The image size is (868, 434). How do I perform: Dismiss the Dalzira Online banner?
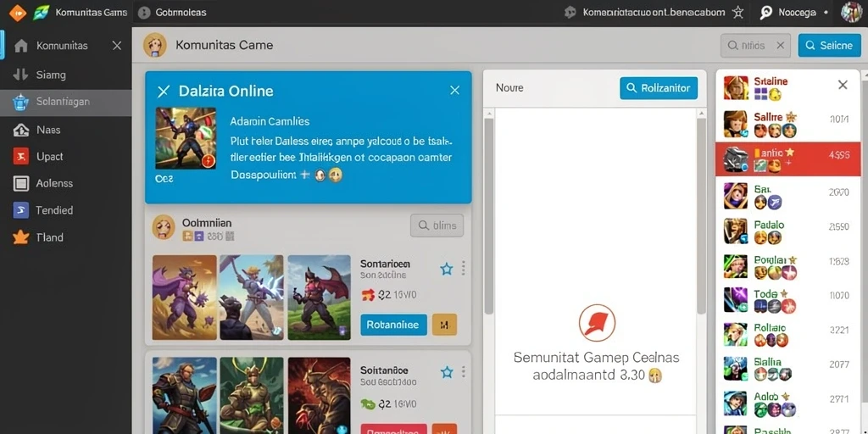click(x=454, y=90)
